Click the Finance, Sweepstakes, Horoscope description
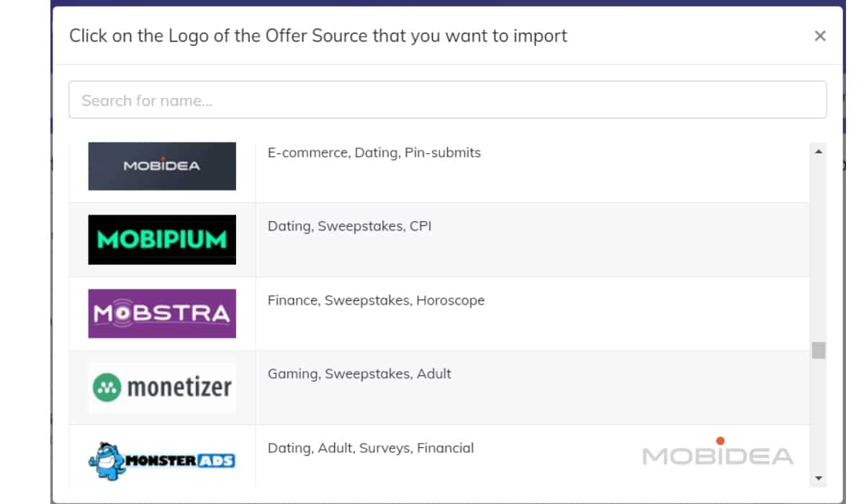 click(x=376, y=300)
